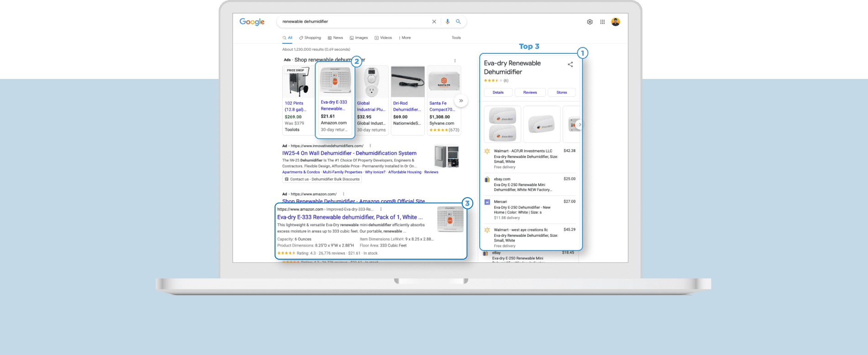
Task: Open the Mercari $27.00 offer
Action: coord(530,209)
